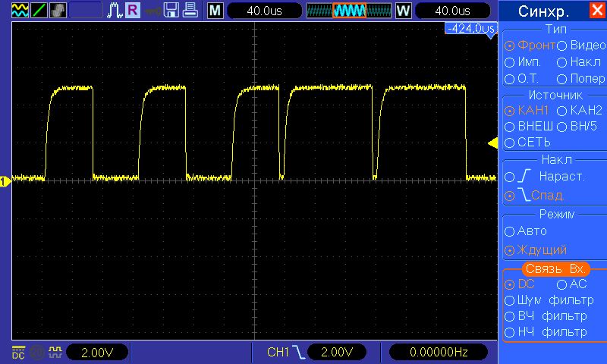Select AC input coupling
Screen dimensions: 607x364
pos(572,284)
